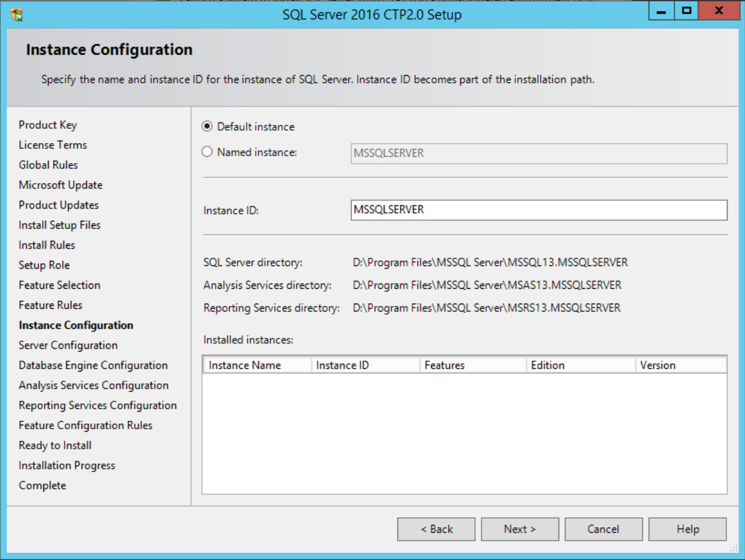This screenshot has height=560, width=745.
Task: Click the Reporting Services directory path
Action: pyautogui.click(x=486, y=308)
